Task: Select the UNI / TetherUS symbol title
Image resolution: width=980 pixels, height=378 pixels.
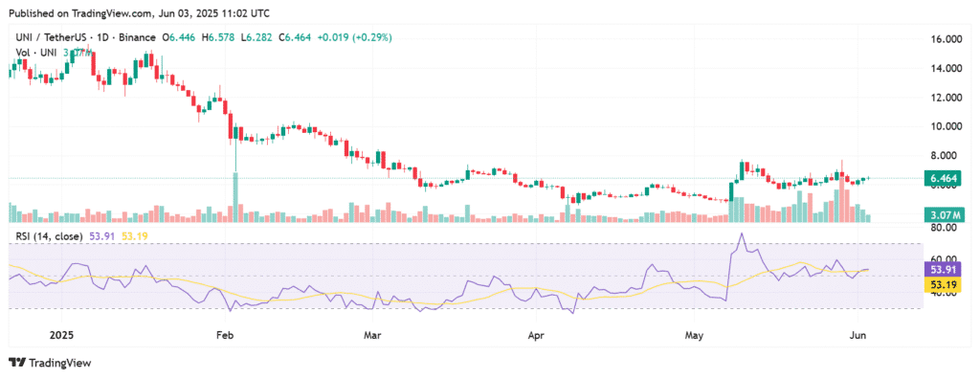Action: point(84,37)
